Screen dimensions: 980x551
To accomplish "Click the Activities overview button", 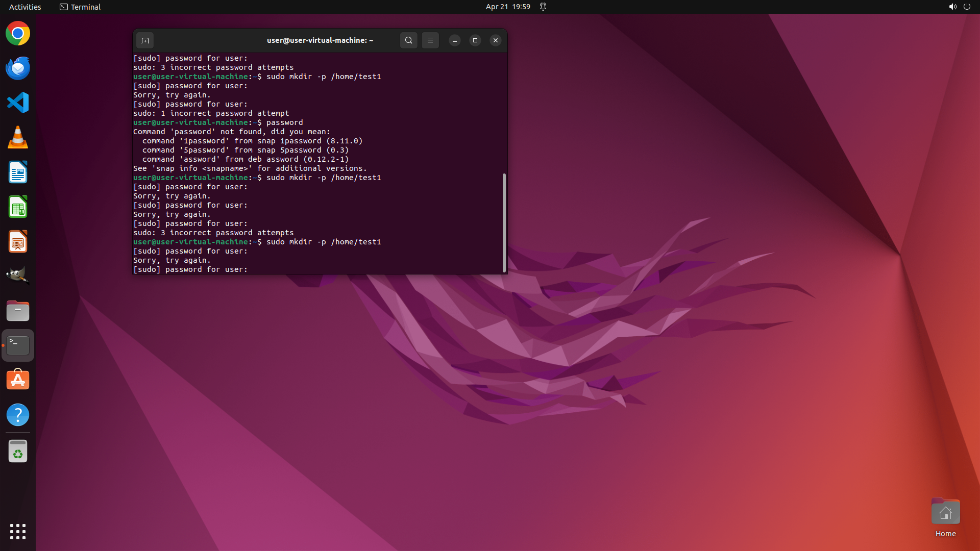I will click(x=25, y=7).
